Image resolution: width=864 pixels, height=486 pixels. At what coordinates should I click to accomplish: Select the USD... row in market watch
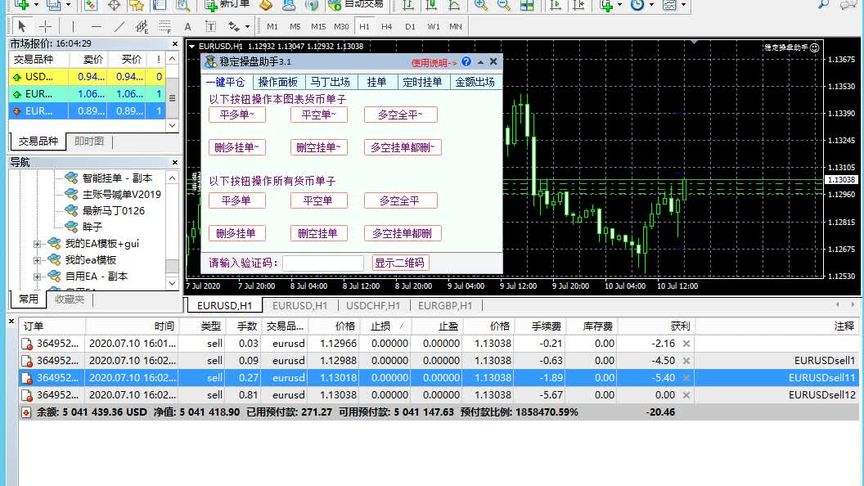click(88, 77)
